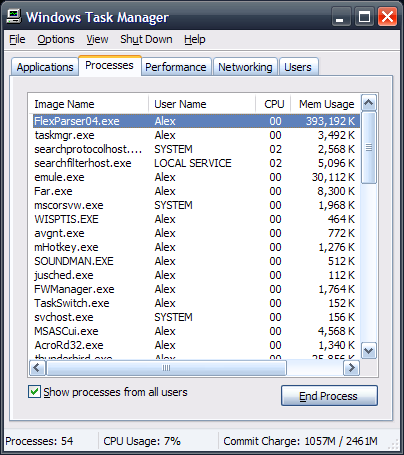Open the Options menu
Viewport: 404px width, 455px height.
[56, 39]
